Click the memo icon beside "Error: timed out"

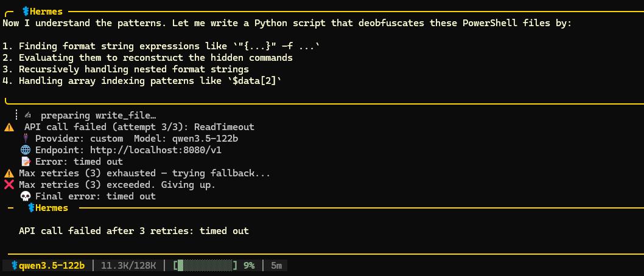point(25,162)
